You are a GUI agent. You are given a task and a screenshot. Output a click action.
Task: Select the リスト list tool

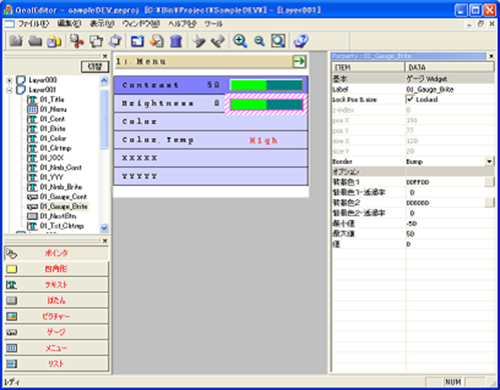pos(56,364)
